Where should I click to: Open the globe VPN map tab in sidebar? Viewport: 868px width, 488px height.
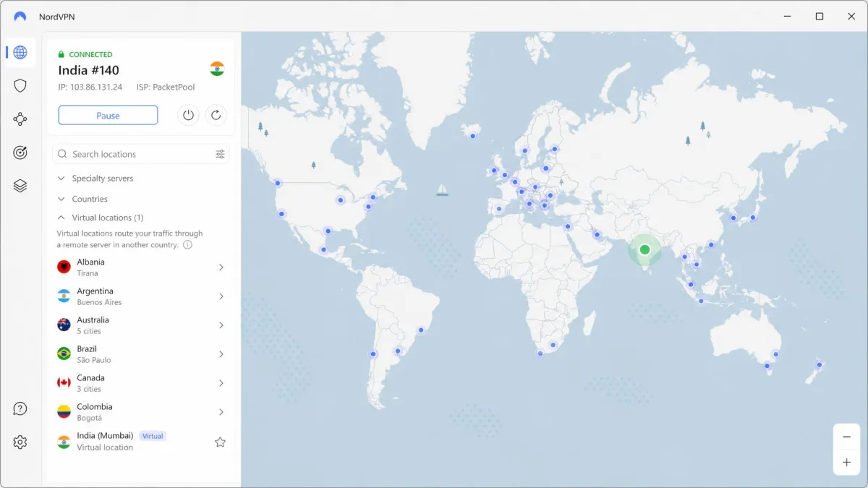tap(20, 52)
